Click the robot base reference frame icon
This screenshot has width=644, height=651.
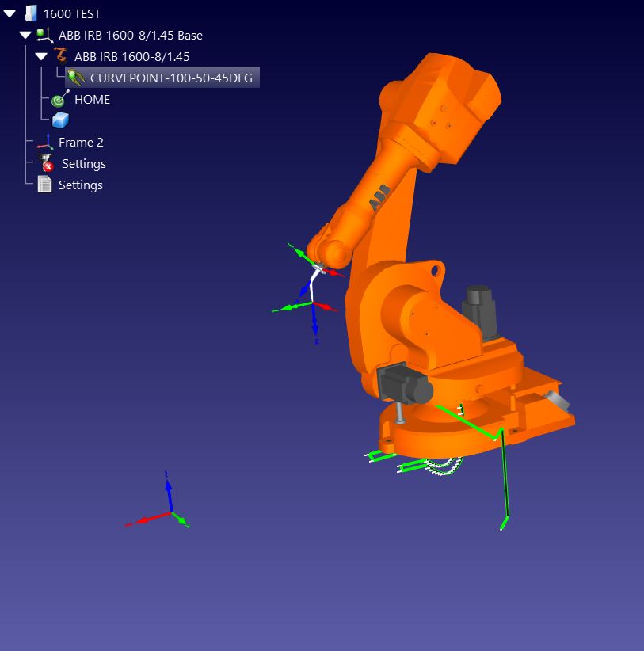point(45,35)
